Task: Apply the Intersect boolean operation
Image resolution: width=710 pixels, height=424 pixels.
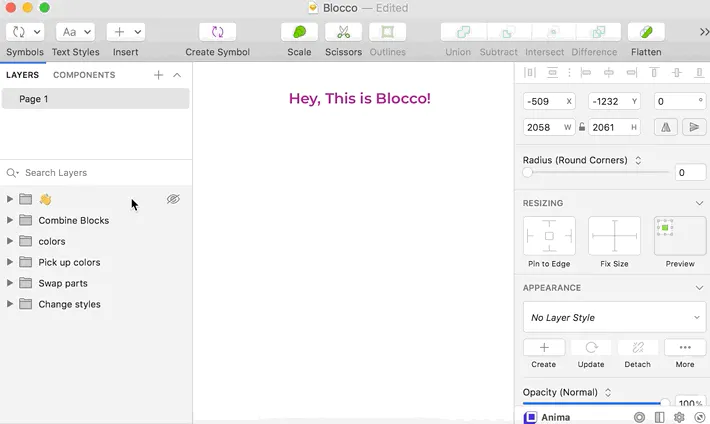Action: [x=552, y=32]
